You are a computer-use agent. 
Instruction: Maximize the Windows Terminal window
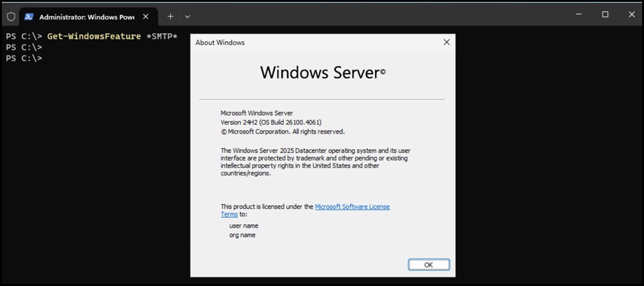[605, 14]
